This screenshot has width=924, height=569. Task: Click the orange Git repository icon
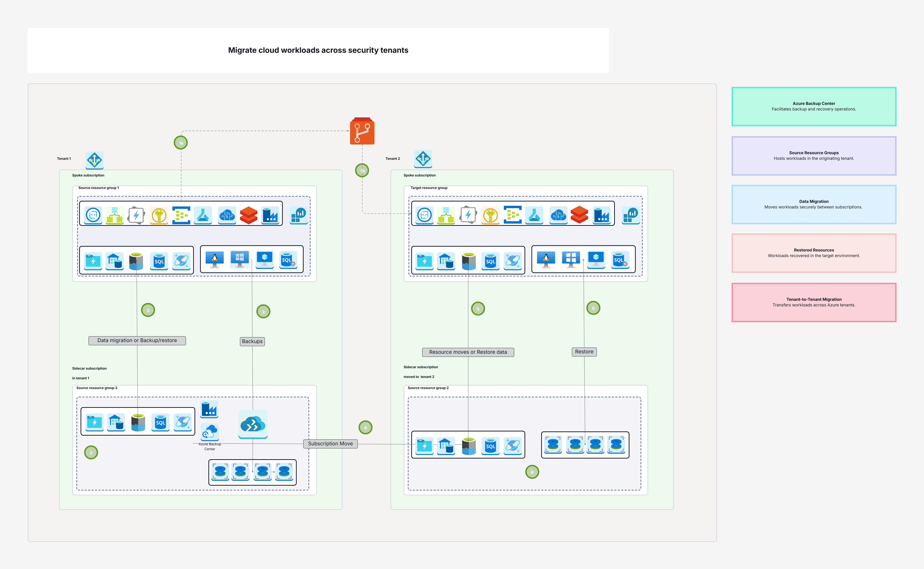[x=362, y=131]
